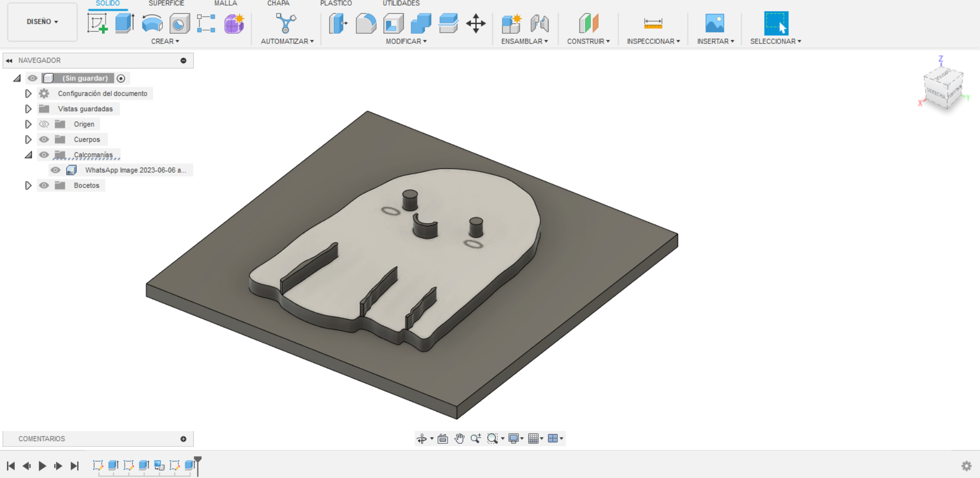Hide the Calcomanías folder
The width and height of the screenshot is (980, 478).
pyautogui.click(x=44, y=155)
